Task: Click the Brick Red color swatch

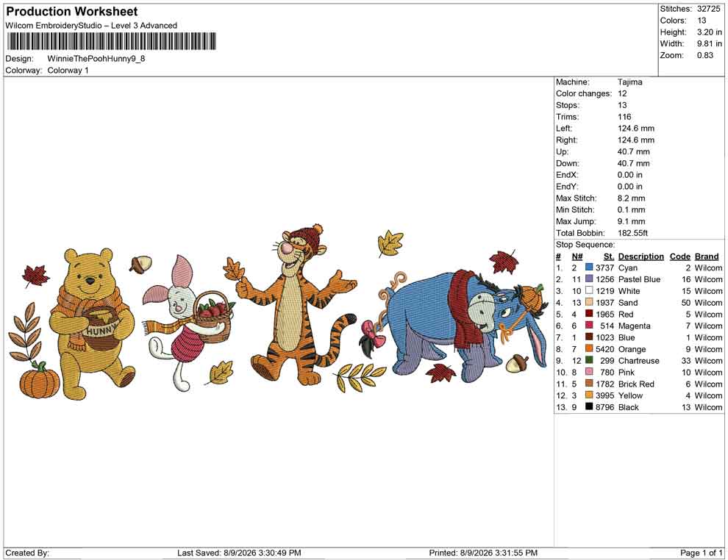Action: [x=589, y=384]
